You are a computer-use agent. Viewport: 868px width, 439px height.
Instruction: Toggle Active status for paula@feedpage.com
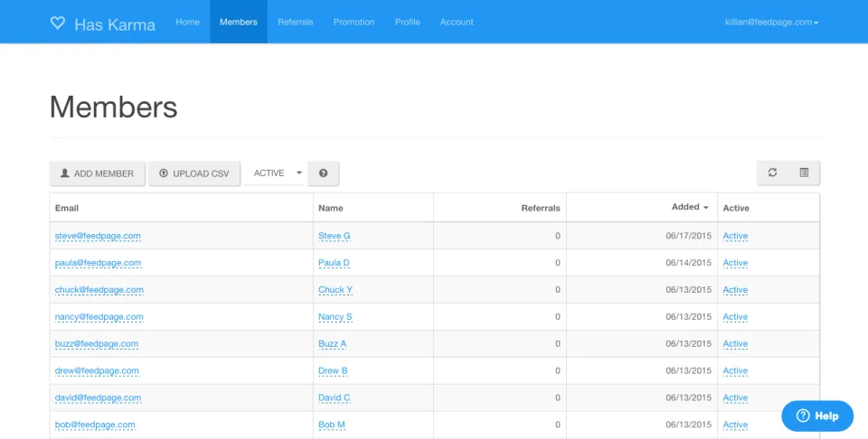[x=735, y=263]
